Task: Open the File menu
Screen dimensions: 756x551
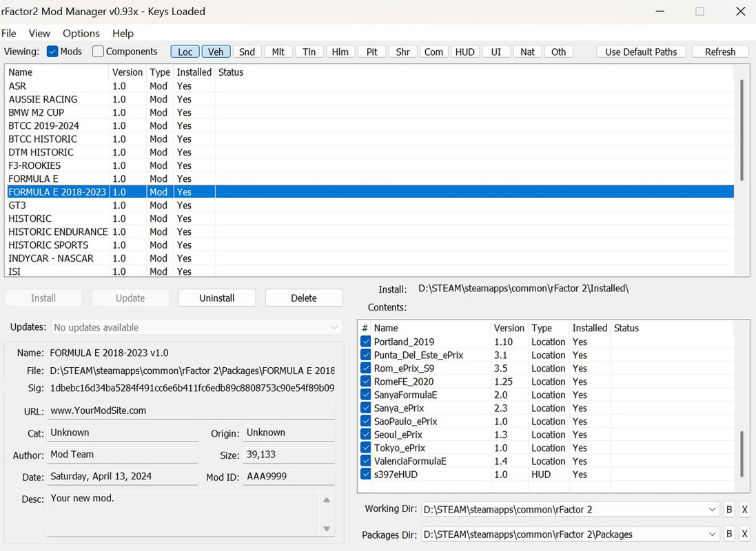Action: (x=9, y=33)
